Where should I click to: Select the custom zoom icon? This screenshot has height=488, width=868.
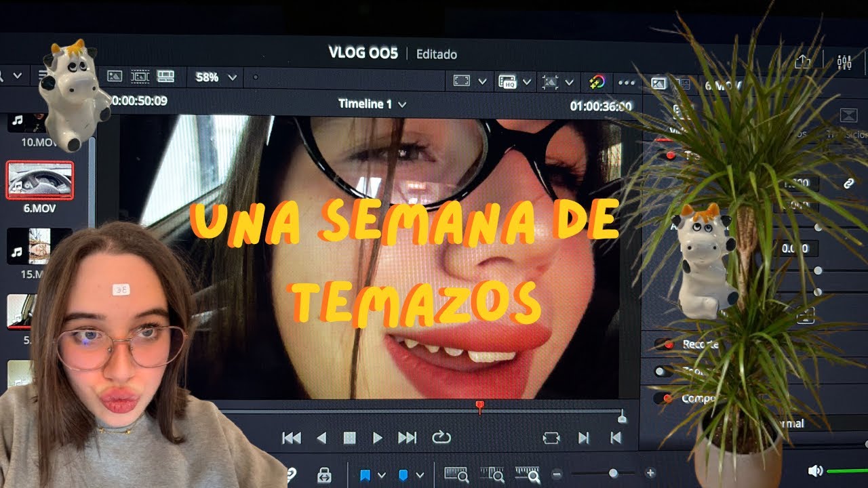click(x=527, y=474)
